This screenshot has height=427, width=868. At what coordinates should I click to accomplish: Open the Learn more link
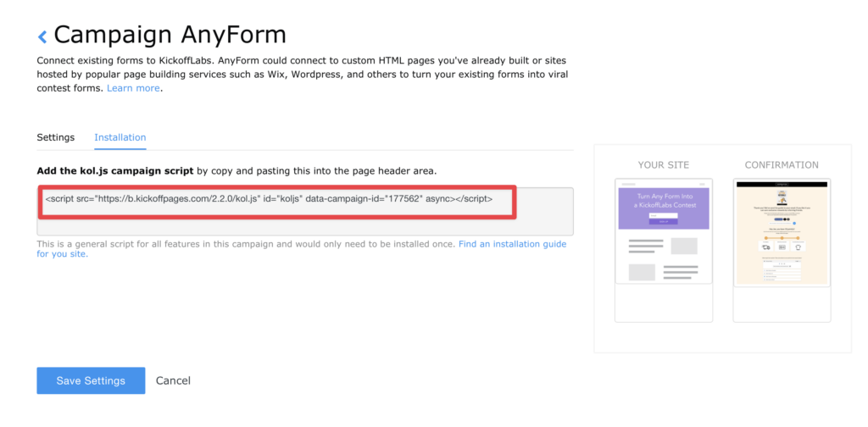(133, 88)
